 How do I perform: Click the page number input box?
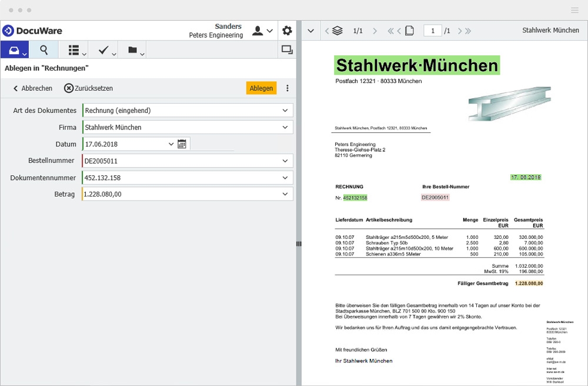point(432,31)
